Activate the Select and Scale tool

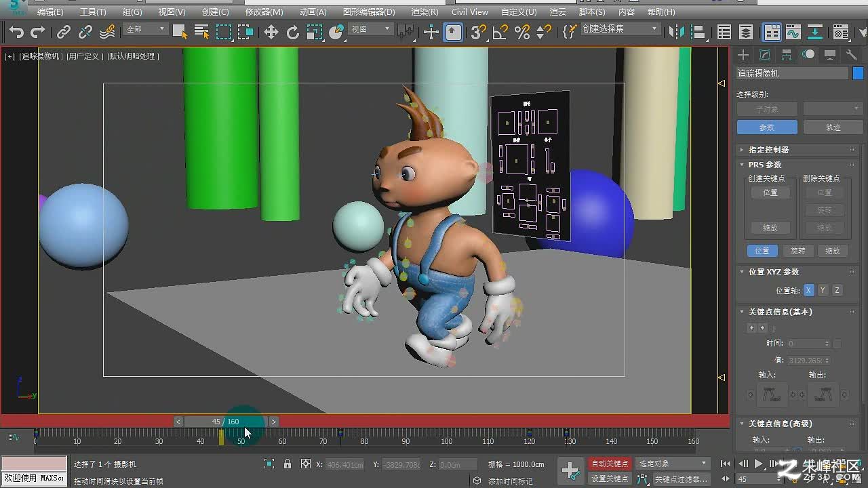pos(315,32)
